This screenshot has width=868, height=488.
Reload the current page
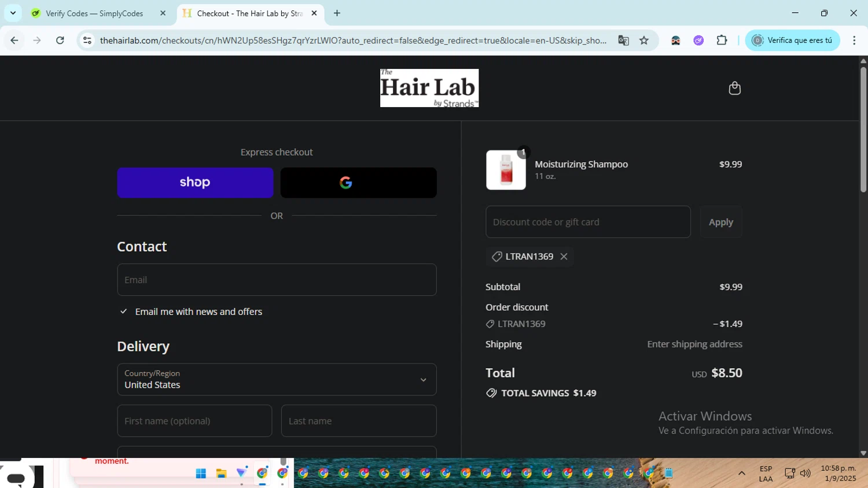pos(60,41)
